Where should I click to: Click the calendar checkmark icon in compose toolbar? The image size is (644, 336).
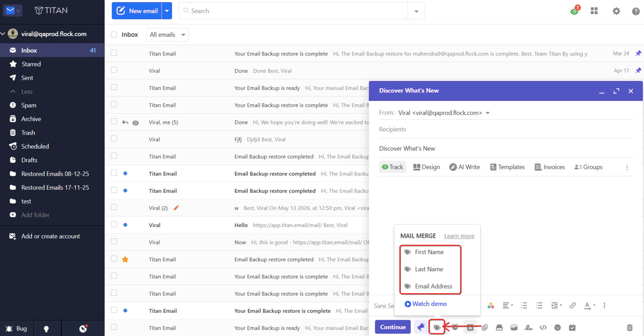pyautogui.click(x=572, y=327)
